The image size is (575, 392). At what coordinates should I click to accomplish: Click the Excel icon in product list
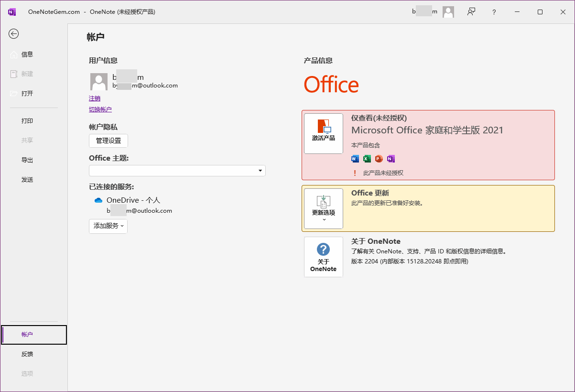click(x=367, y=159)
